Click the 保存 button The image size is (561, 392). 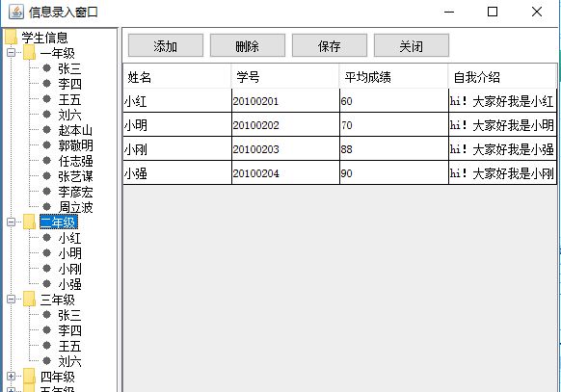(x=330, y=45)
